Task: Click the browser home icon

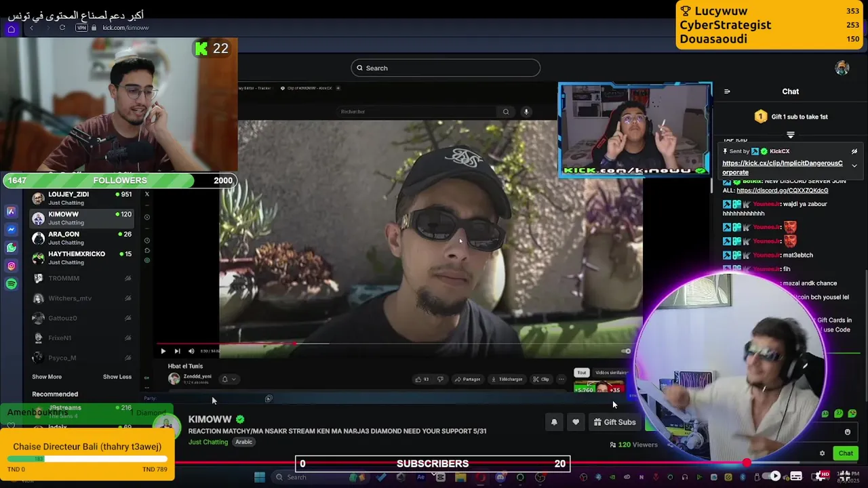Action: (11, 29)
